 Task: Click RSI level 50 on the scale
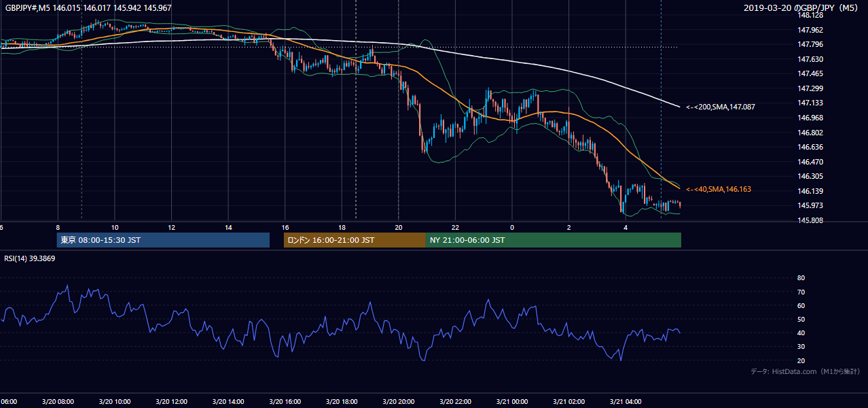click(801, 319)
